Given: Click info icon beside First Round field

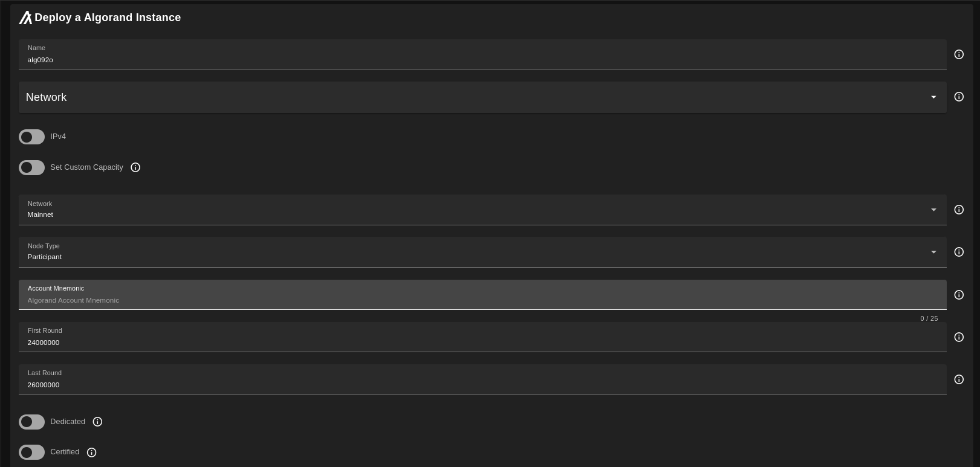Looking at the screenshot, I should 959,337.
